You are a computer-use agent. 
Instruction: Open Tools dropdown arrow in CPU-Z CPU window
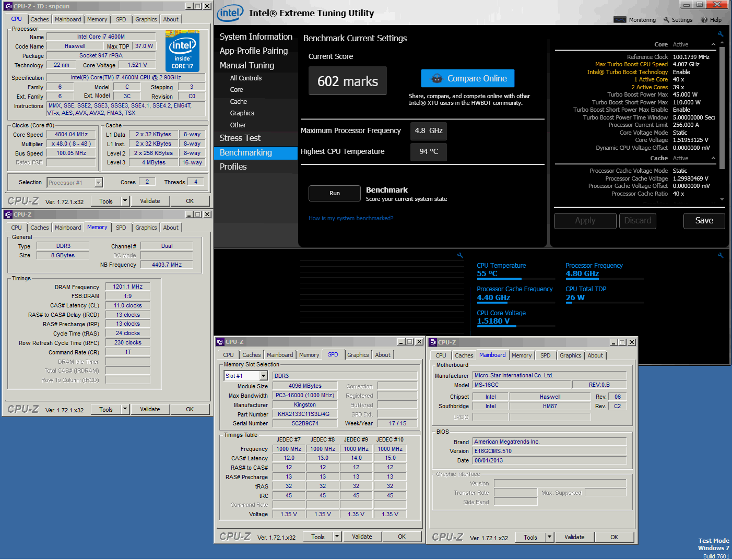point(125,201)
